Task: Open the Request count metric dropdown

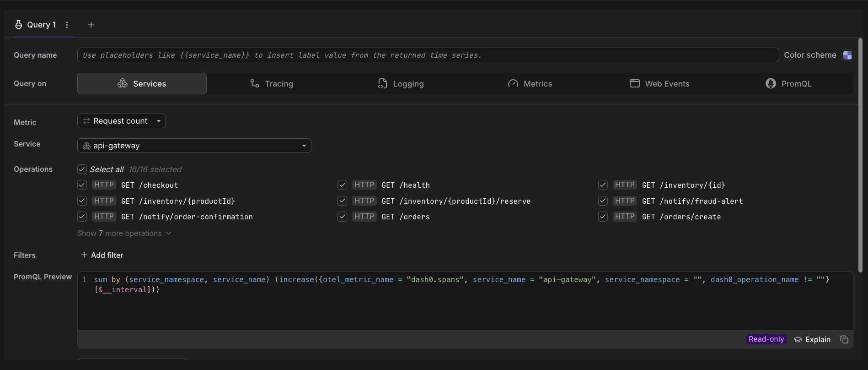Action: (121, 121)
